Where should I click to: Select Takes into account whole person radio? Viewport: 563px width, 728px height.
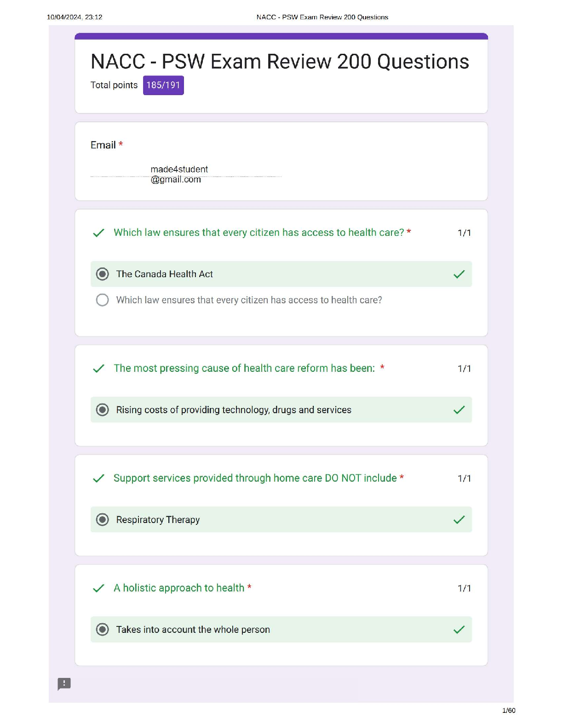103,630
